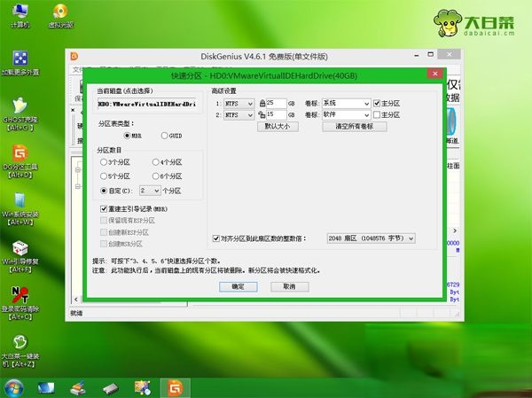Viewport: 532px width, 398px height.
Task: Open the Windows Start orb
Action: (14, 388)
